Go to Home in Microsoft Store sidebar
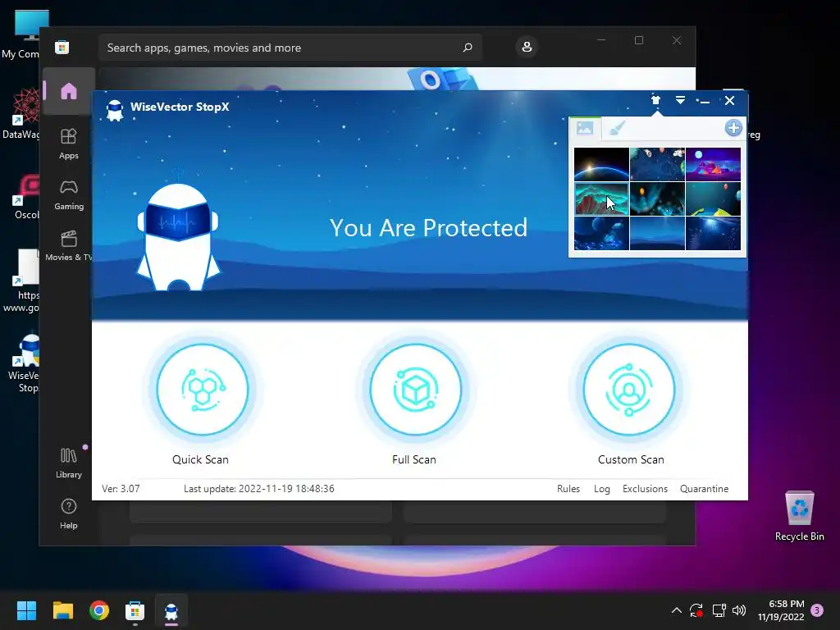 point(69,91)
